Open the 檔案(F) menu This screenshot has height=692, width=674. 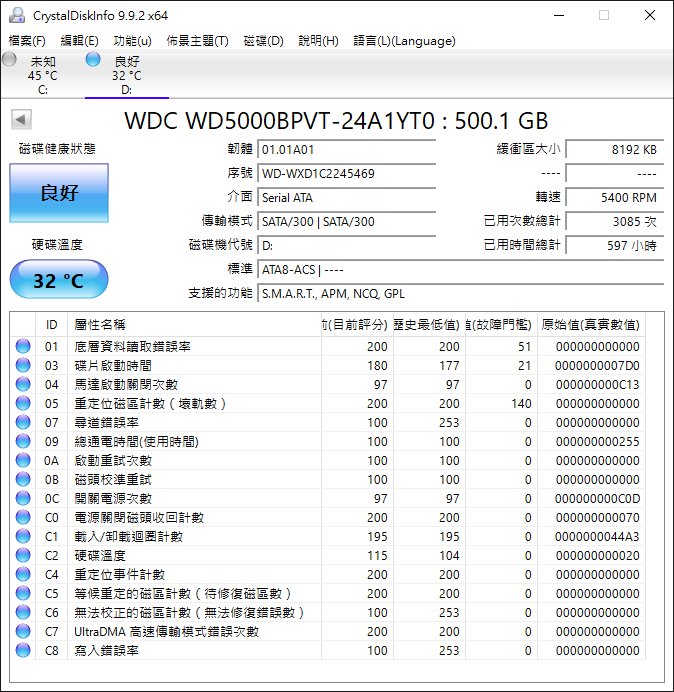coord(27,41)
